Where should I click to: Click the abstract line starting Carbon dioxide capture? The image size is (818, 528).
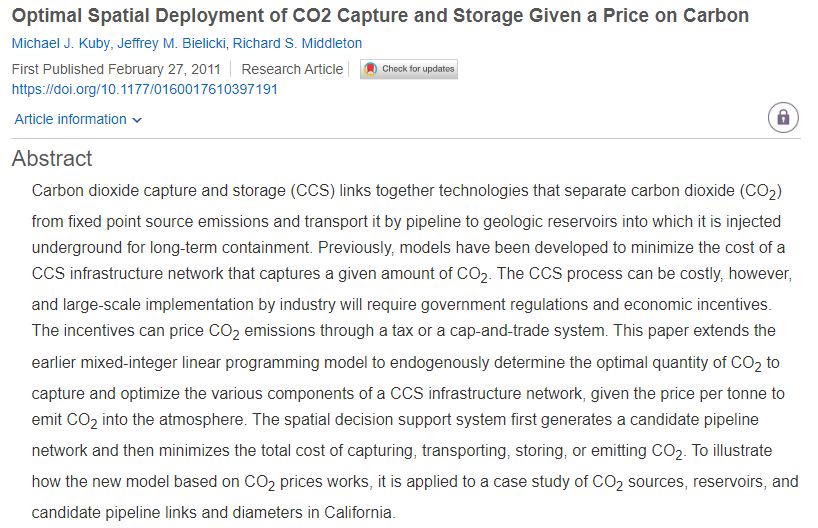click(407, 191)
